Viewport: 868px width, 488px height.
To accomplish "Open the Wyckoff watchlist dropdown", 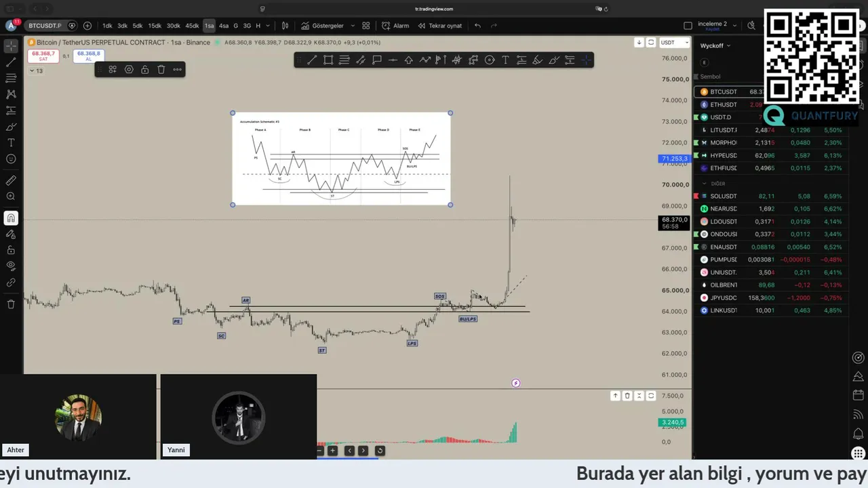I will [x=715, y=45].
